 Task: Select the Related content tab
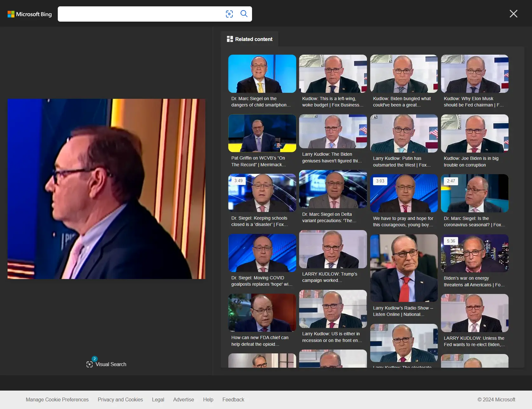point(249,39)
